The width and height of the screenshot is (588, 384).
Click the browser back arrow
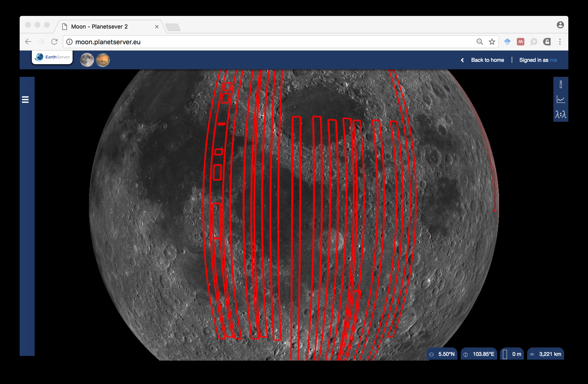click(x=28, y=42)
